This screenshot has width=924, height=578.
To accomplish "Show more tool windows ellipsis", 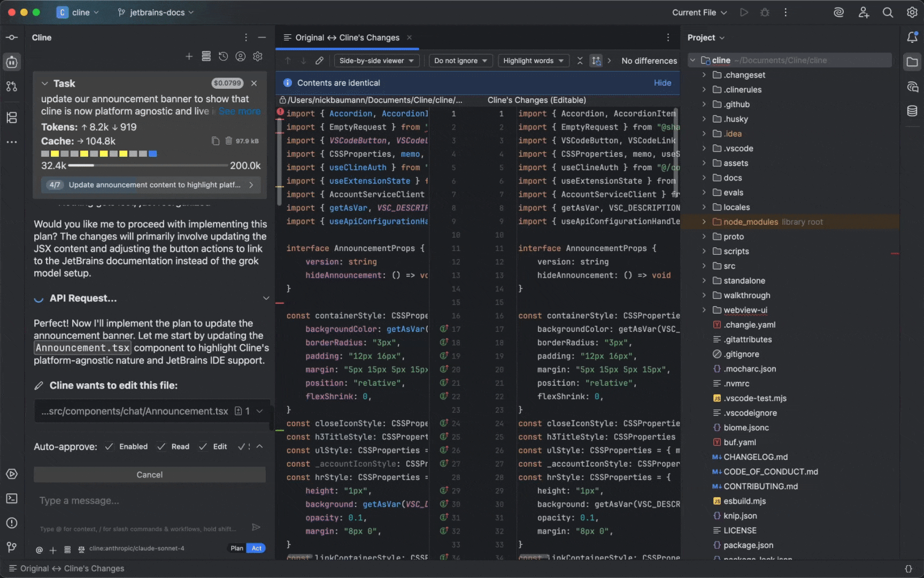I will tap(12, 142).
